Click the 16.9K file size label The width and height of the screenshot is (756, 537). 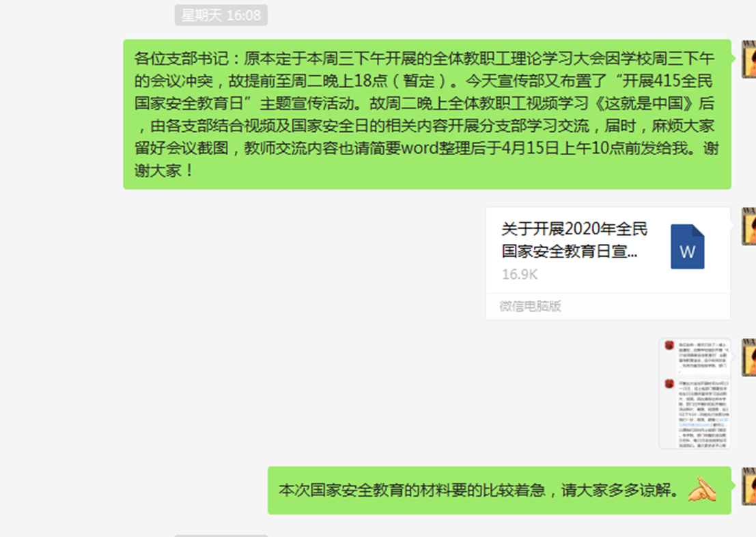(519, 275)
